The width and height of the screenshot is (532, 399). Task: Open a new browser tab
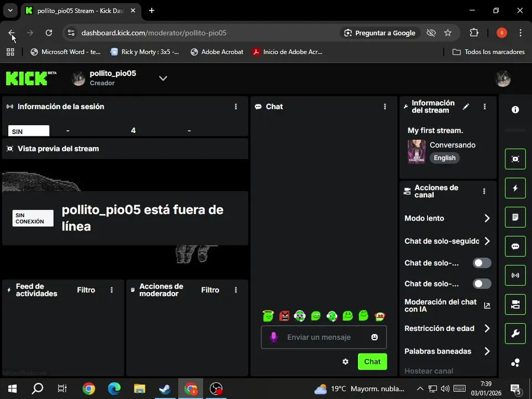coord(152,11)
